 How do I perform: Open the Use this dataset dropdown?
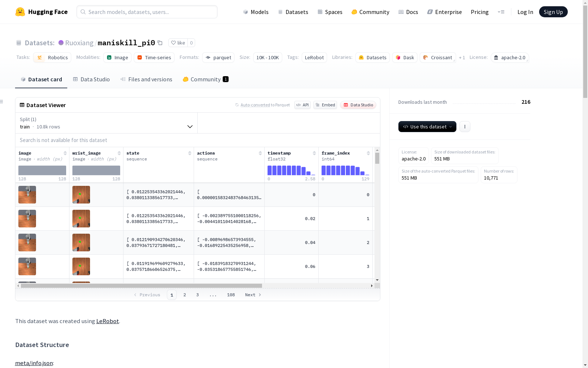coord(427,127)
